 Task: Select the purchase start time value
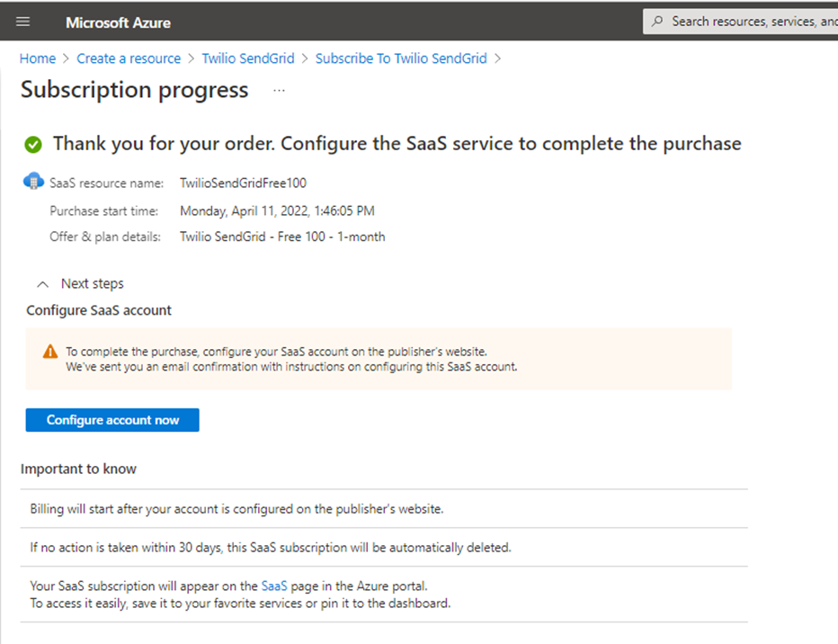coord(277,210)
